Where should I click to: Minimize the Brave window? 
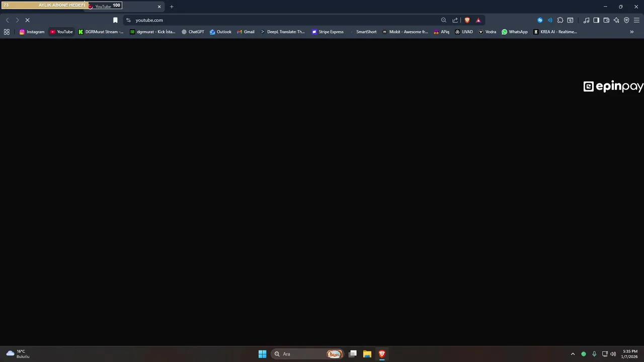[x=605, y=7]
